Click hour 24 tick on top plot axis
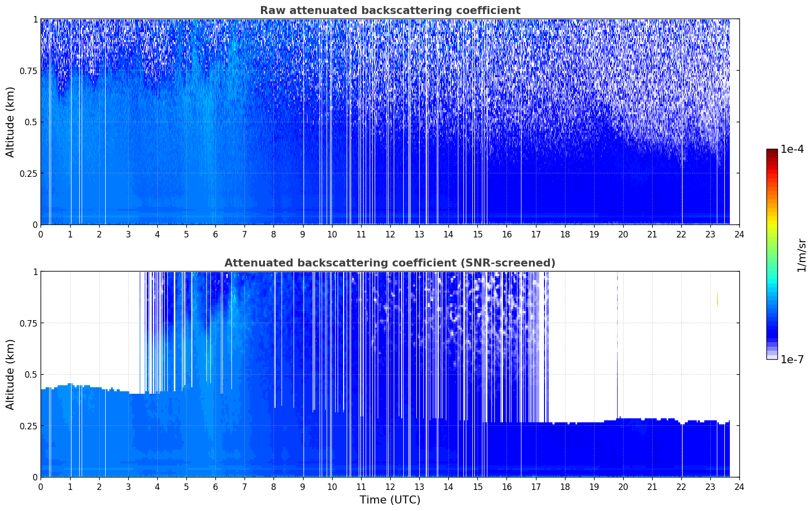Image resolution: width=812 pixels, height=511 pixels. click(739, 234)
